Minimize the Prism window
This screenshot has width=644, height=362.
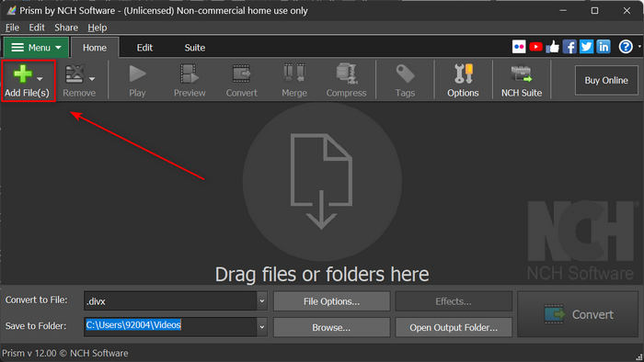[x=563, y=10]
